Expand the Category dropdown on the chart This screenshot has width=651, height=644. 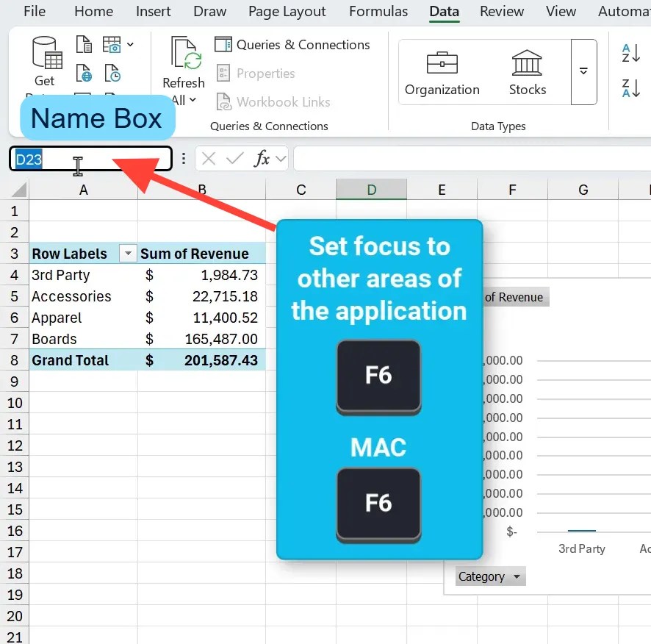click(517, 576)
